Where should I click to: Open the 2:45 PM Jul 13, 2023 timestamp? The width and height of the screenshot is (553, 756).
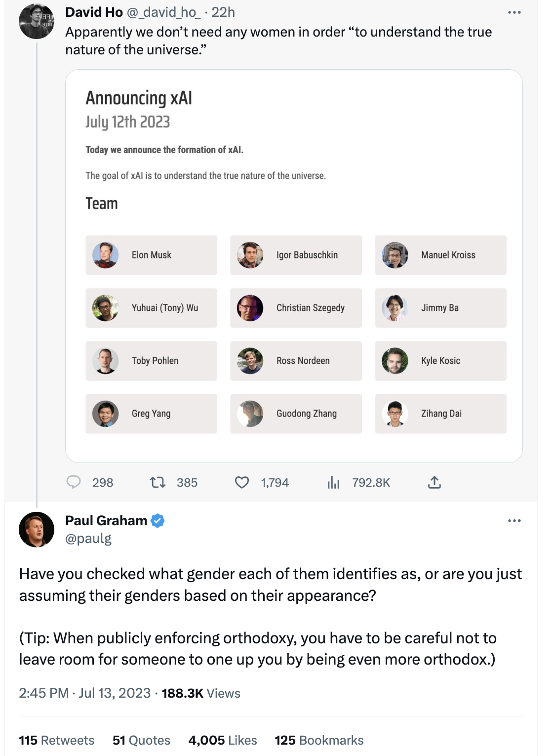(84, 693)
